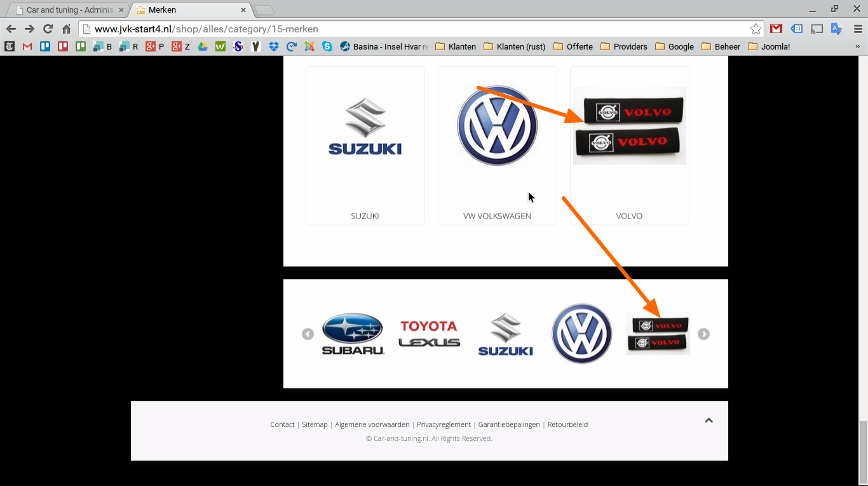Jump to page top with the footer arrow
This screenshot has width=868, height=486.
(709, 421)
